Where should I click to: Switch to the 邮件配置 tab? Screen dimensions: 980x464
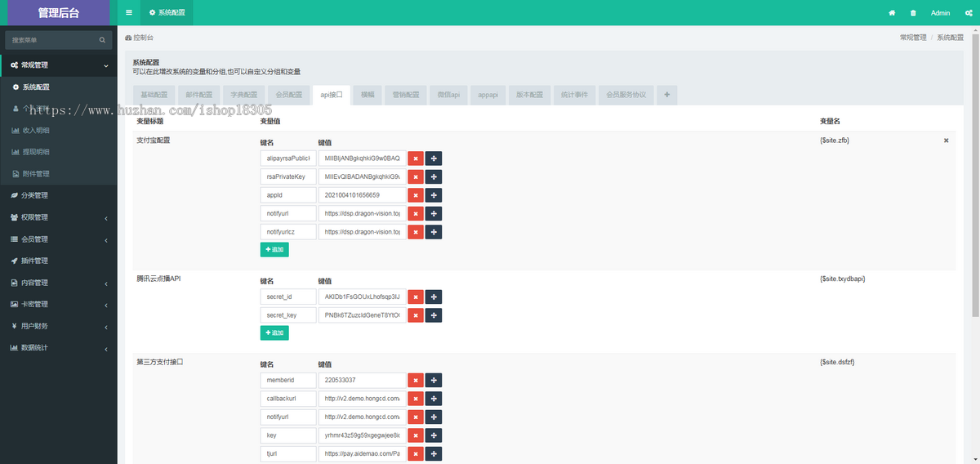point(198,95)
